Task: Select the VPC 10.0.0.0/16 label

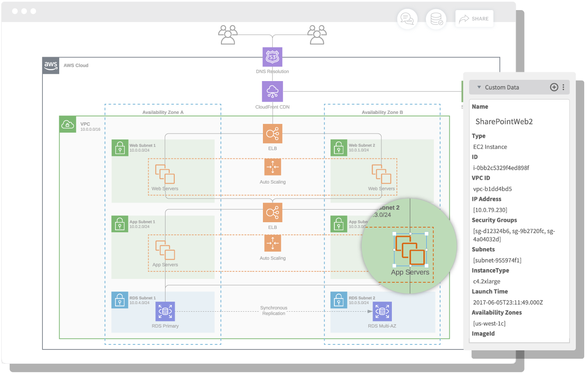Action: [x=90, y=126]
